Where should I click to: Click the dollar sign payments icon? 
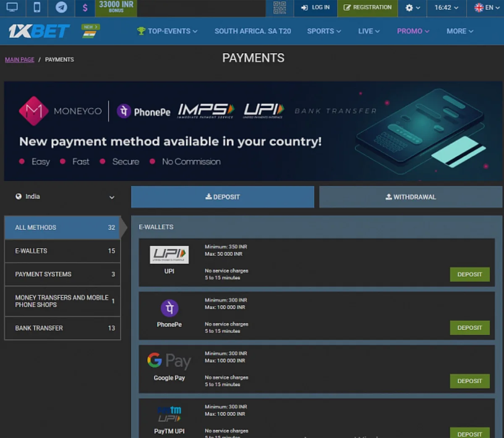pyautogui.click(x=85, y=8)
